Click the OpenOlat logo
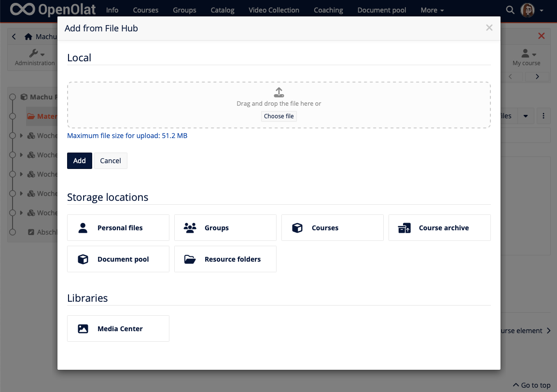Image resolution: width=557 pixels, height=392 pixels. coord(52,10)
